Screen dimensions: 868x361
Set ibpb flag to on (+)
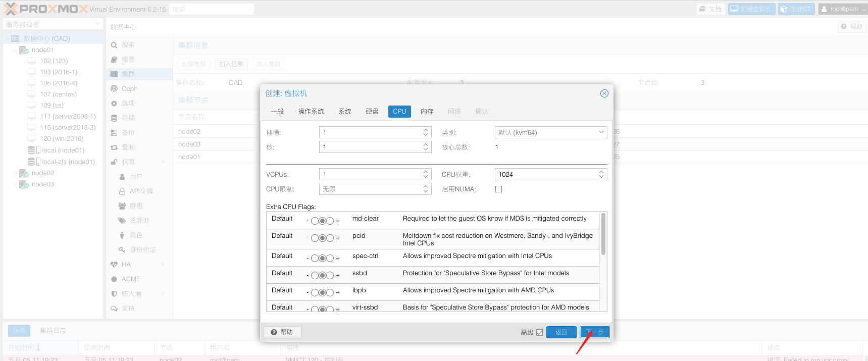pos(330,292)
